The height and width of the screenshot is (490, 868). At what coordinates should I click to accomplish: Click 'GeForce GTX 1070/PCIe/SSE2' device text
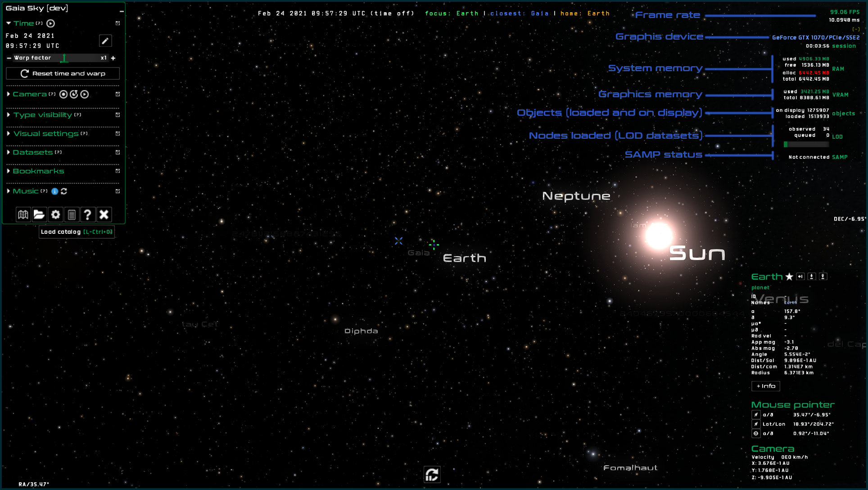pyautogui.click(x=816, y=38)
